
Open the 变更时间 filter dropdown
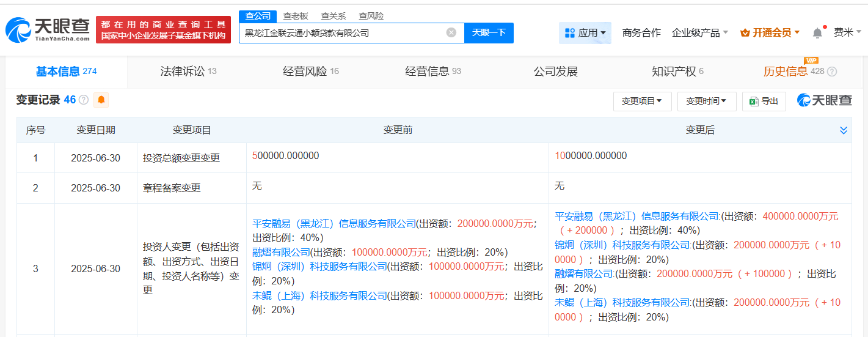tap(707, 101)
